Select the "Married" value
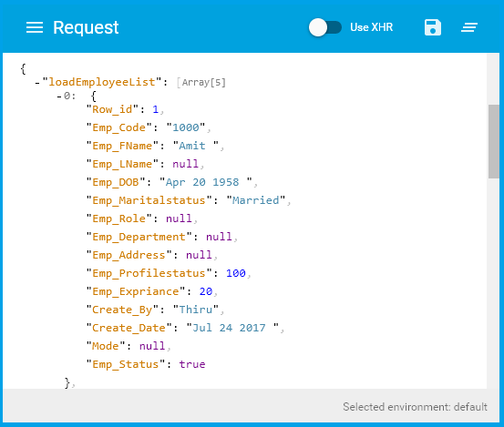This screenshot has width=504, height=427. (256, 200)
